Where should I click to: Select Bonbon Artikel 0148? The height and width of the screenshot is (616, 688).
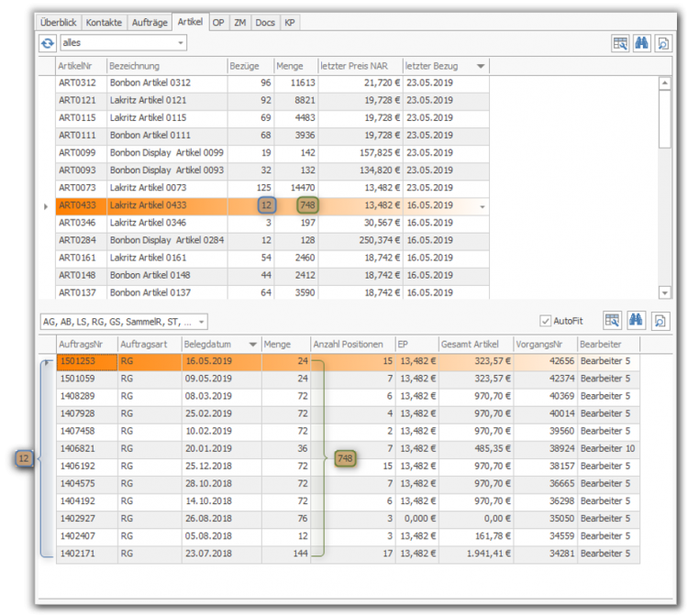[272, 276]
